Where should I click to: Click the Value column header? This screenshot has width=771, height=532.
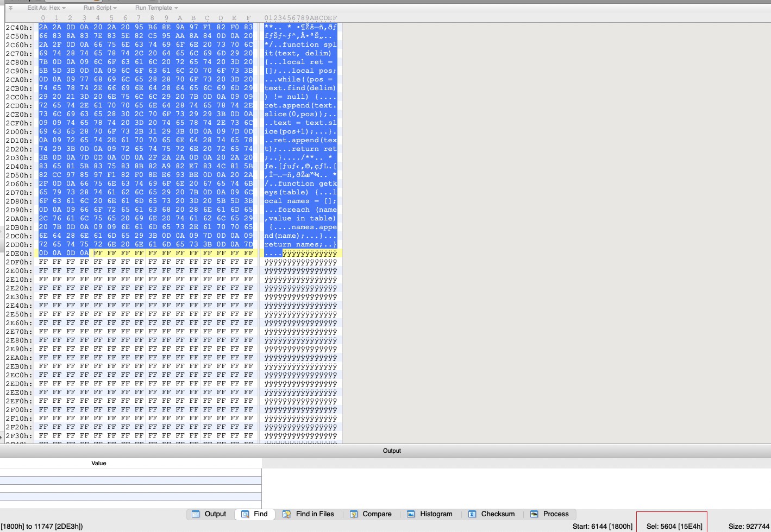[99, 463]
